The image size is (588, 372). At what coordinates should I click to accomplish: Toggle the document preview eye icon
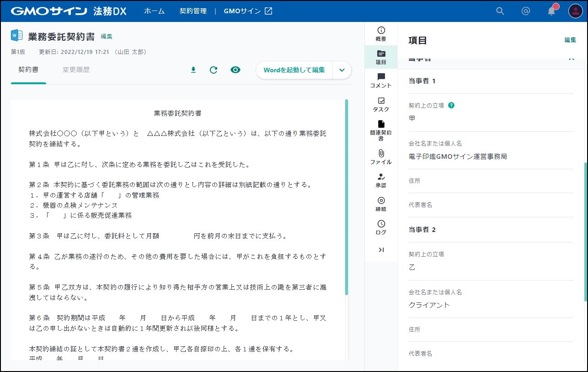click(x=235, y=70)
